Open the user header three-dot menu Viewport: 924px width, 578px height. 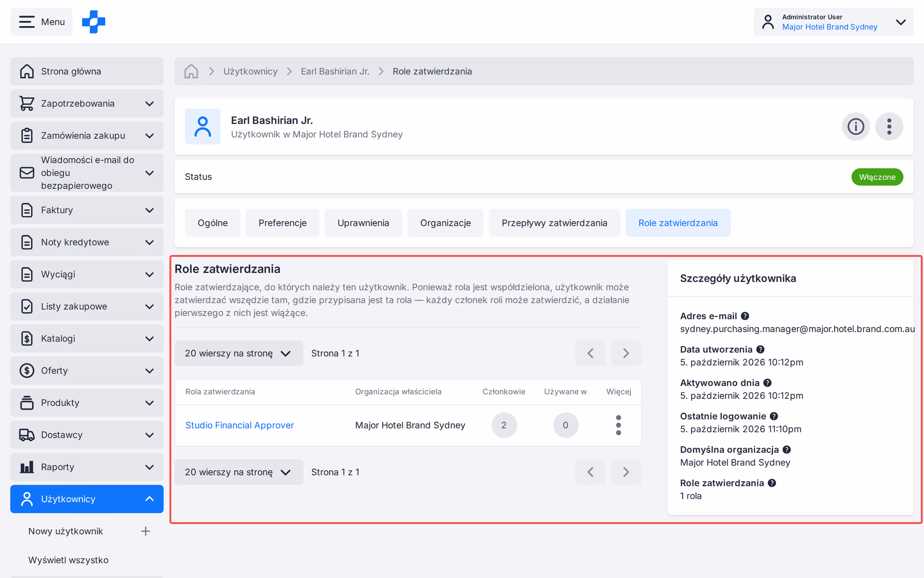(x=889, y=127)
